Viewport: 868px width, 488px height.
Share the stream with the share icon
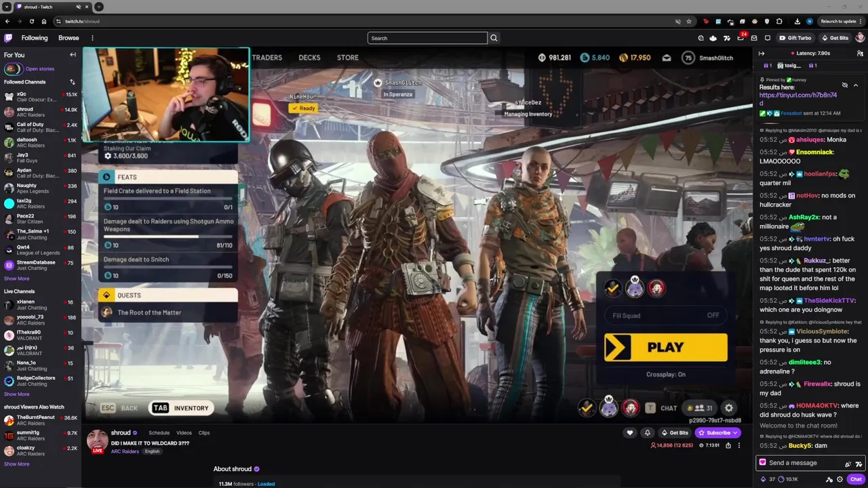(x=728, y=445)
